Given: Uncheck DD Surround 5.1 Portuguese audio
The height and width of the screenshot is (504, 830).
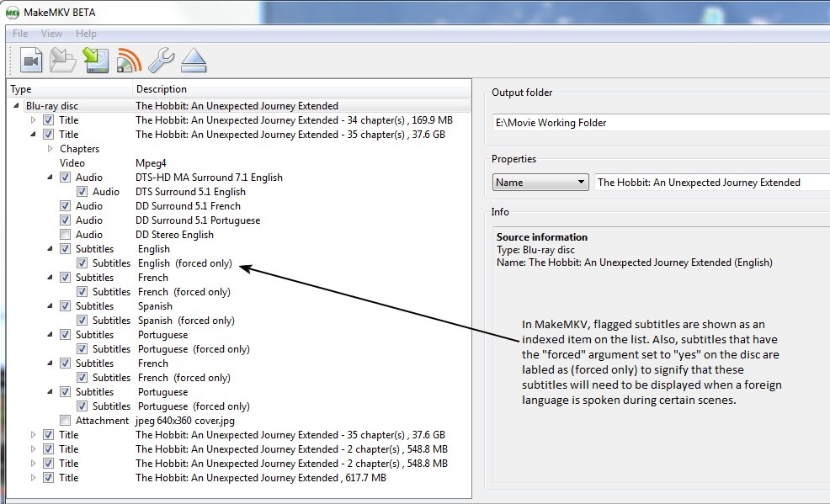Looking at the screenshot, I should [x=65, y=220].
